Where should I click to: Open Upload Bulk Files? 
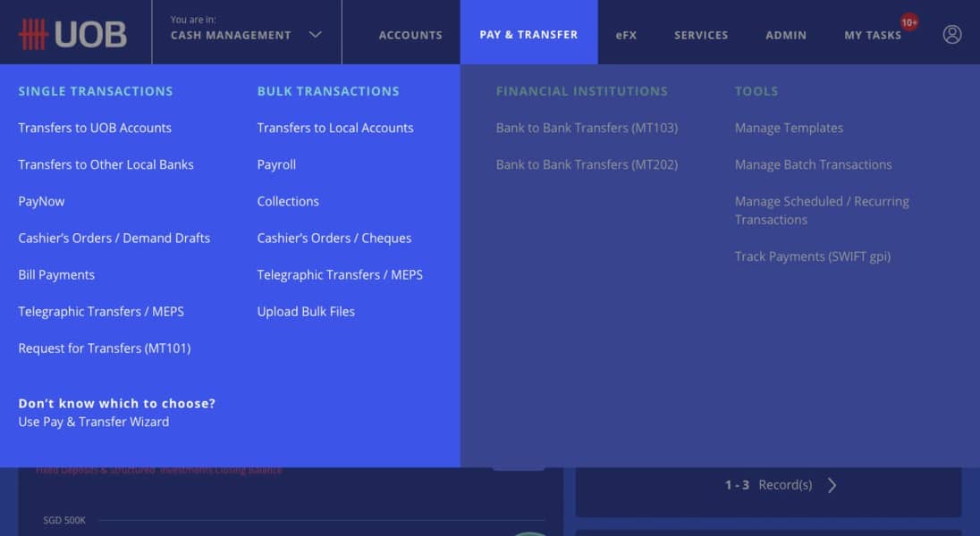tap(306, 311)
